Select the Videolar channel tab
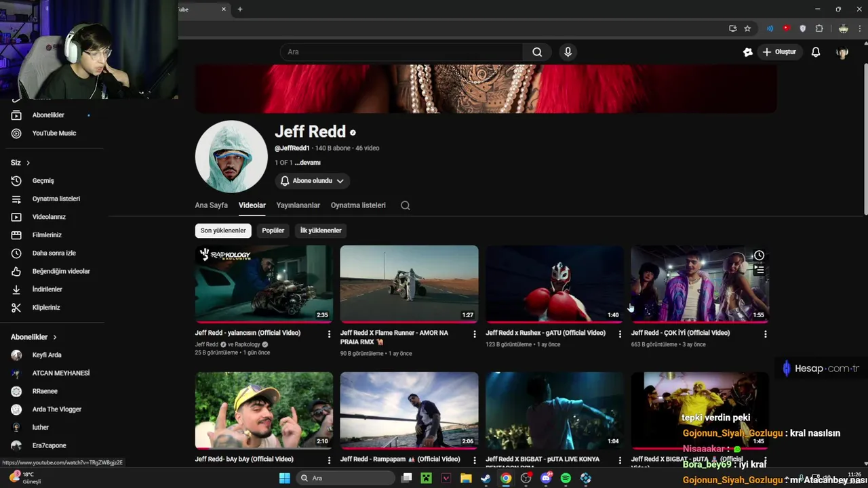This screenshot has height=488, width=868. coord(252,205)
